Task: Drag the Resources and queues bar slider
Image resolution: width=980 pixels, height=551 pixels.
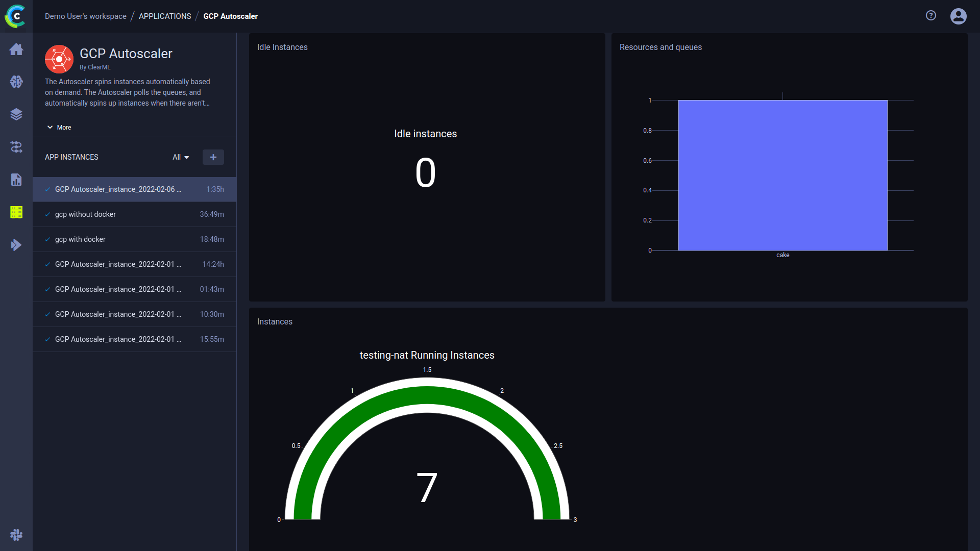Action: coord(783,96)
